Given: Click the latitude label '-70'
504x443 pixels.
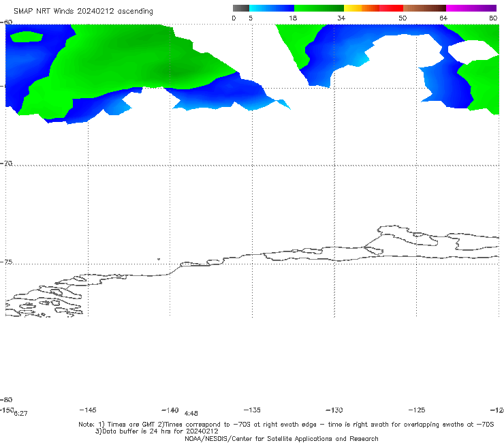Looking at the screenshot, I should click(6, 164).
